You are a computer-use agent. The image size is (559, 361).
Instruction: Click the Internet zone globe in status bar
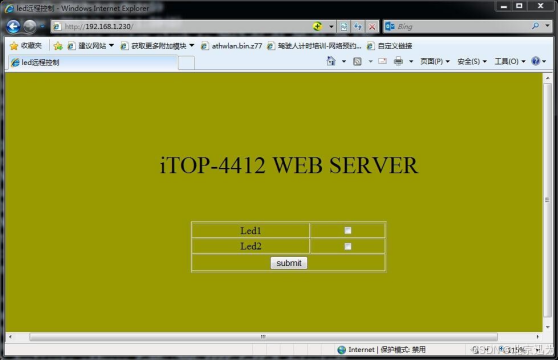click(342, 350)
